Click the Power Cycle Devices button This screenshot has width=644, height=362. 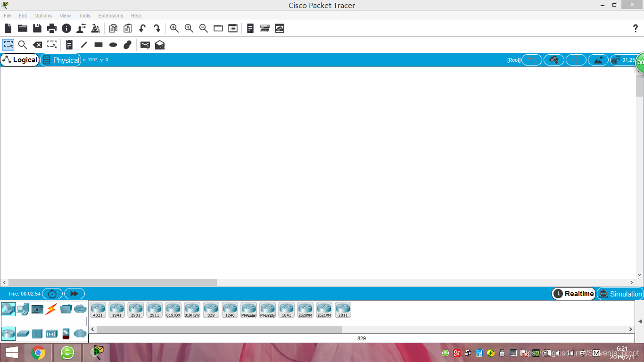click(52, 294)
